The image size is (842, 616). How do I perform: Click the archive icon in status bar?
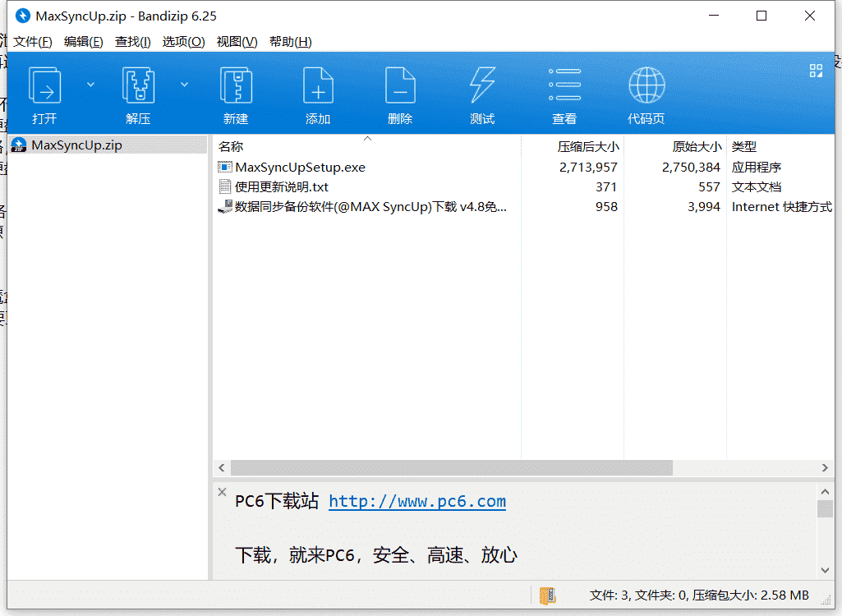pos(548,595)
